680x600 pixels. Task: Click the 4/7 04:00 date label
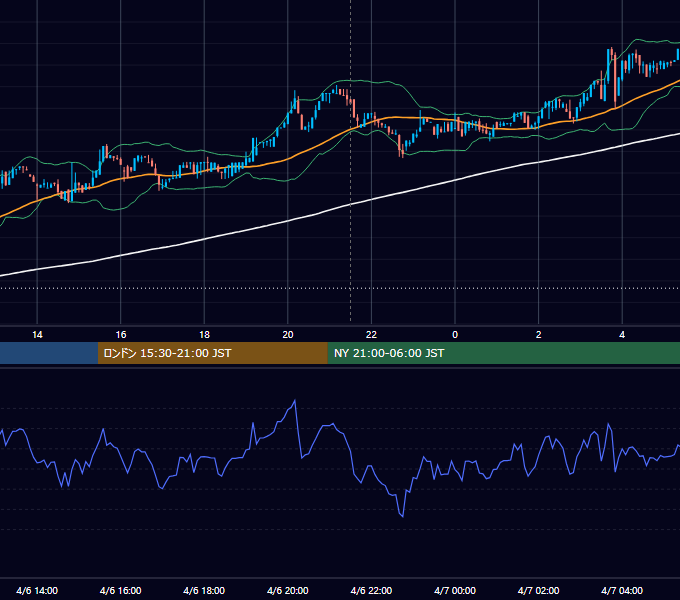click(622, 591)
